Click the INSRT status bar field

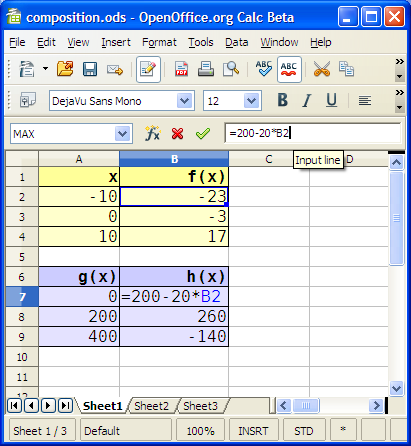(253, 431)
